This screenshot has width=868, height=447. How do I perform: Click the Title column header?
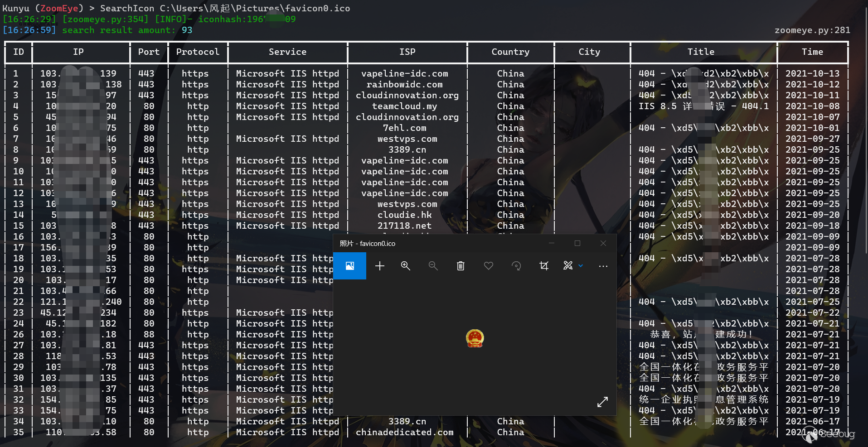point(701,52)
